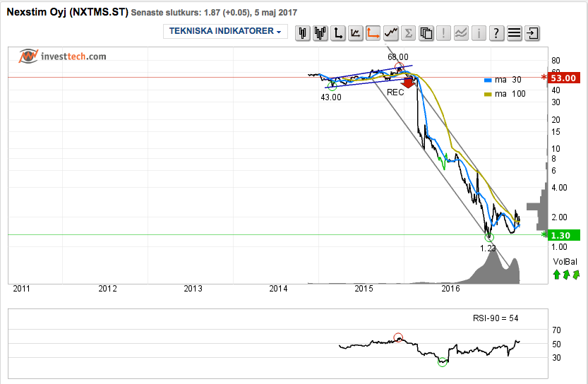588x384 pixels.
Task: Open the three-line hamburger menu icon
Action: [x=514, y=33]
